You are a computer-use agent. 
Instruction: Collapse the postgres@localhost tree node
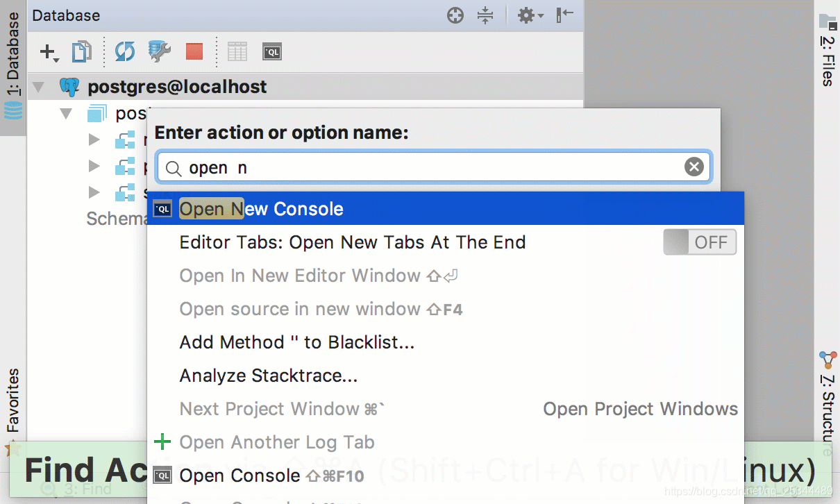[x=39, y=87]
